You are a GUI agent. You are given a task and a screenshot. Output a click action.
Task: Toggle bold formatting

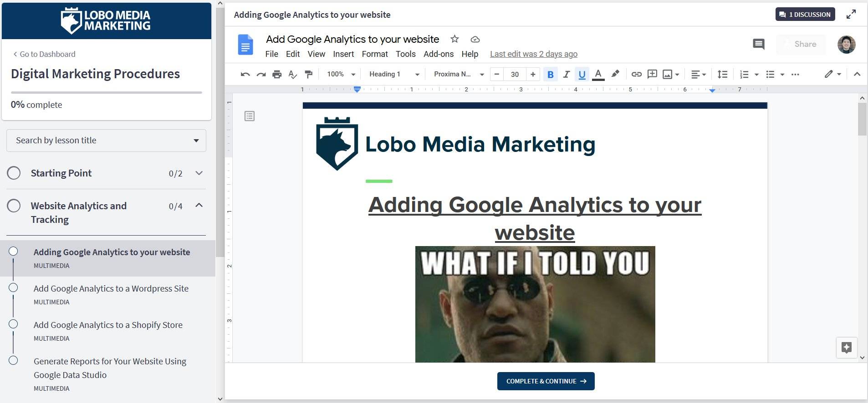tap(550, 74)
